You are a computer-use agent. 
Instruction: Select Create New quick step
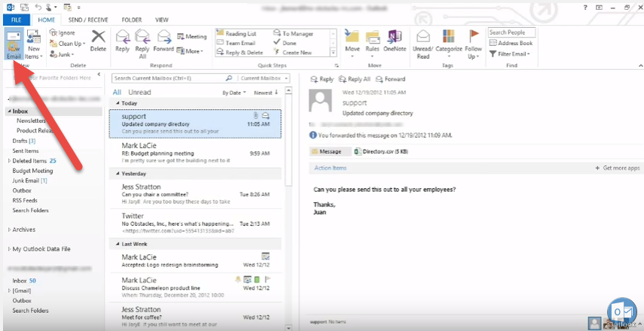(292, 53)
